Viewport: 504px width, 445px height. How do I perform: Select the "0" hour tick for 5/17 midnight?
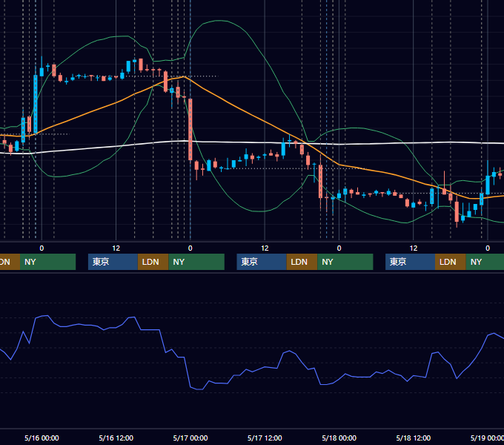(190, 248)
